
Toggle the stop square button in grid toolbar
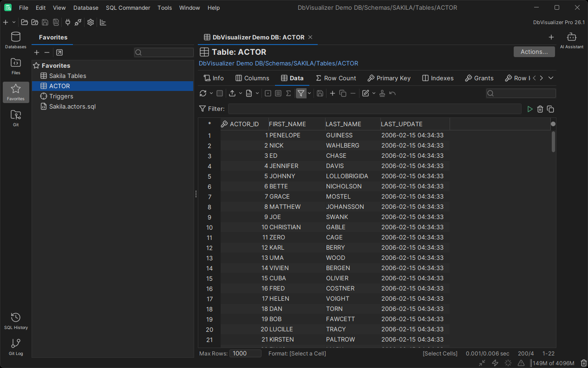pos(220,93)
